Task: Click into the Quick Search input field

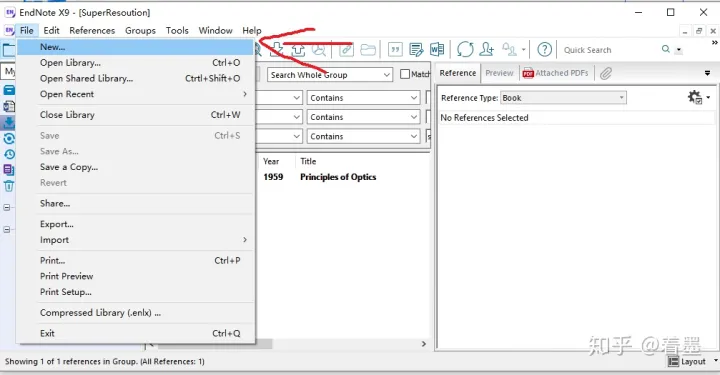Action: (x=610, y=50)
